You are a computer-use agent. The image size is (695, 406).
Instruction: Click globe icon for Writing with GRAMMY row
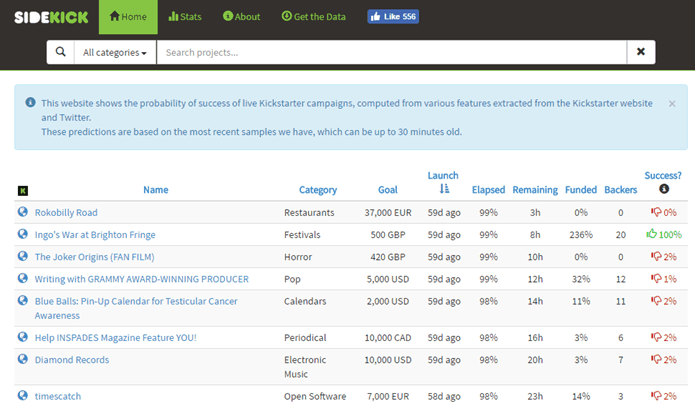click(x=23, y=278)
